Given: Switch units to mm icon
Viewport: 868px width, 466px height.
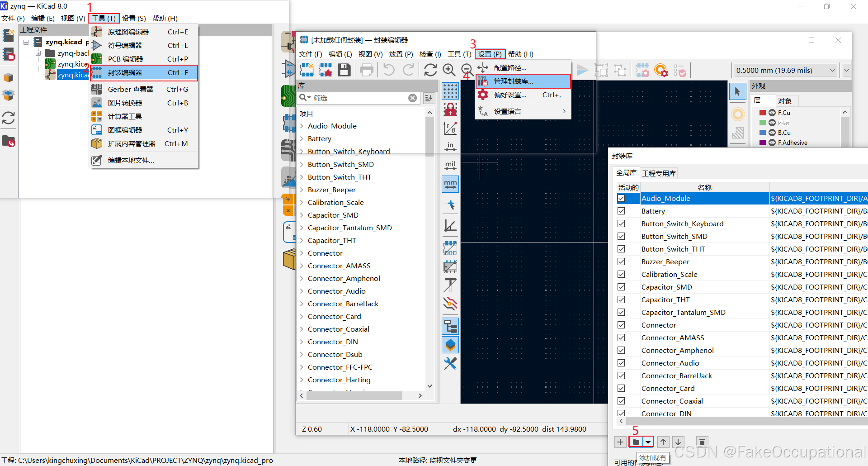Looking at the screenshot, I should (x=450, y=184).
